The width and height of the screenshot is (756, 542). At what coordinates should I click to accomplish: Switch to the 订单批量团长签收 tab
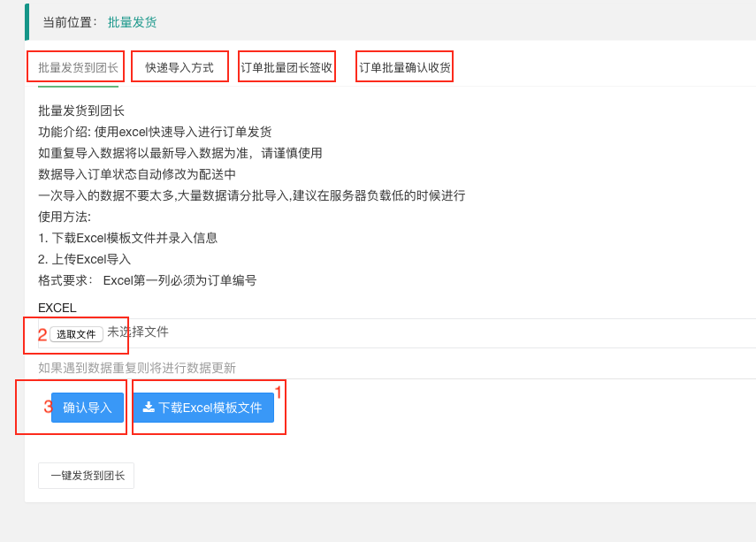coord(286,67)
